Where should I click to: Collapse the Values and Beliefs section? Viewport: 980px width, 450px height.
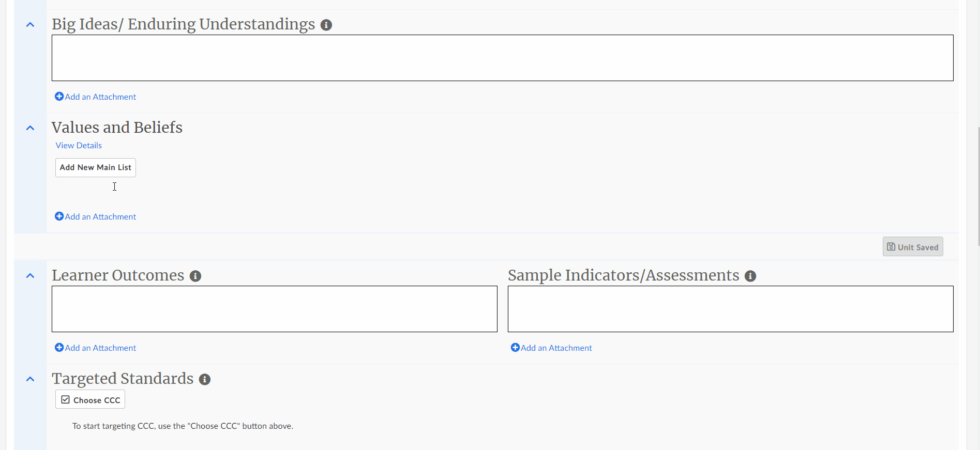[x=29, y=128]
